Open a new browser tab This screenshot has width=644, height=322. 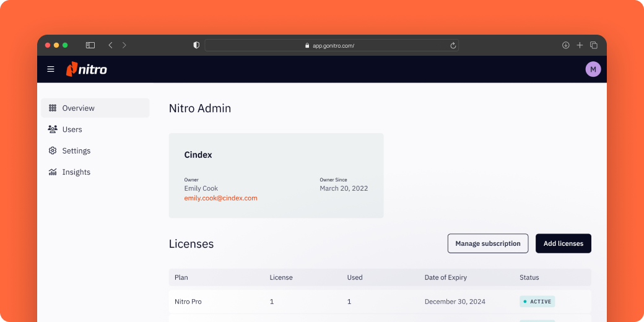[580, 45]
